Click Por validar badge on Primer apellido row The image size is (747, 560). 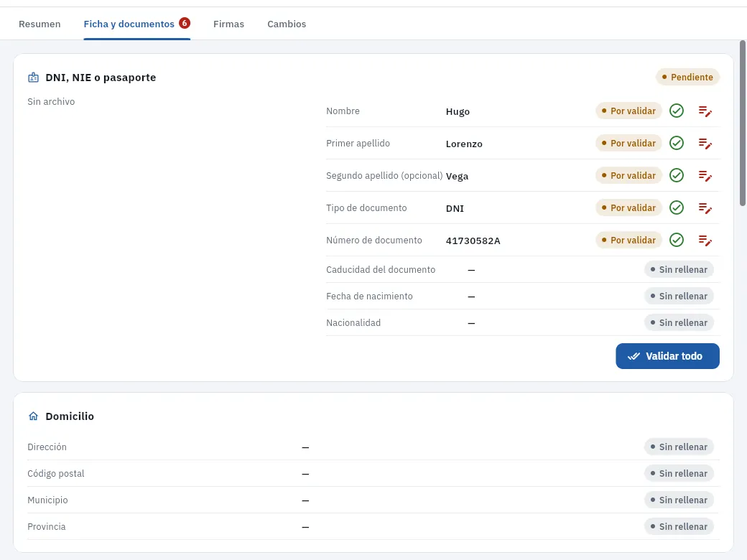pos(628,144)
